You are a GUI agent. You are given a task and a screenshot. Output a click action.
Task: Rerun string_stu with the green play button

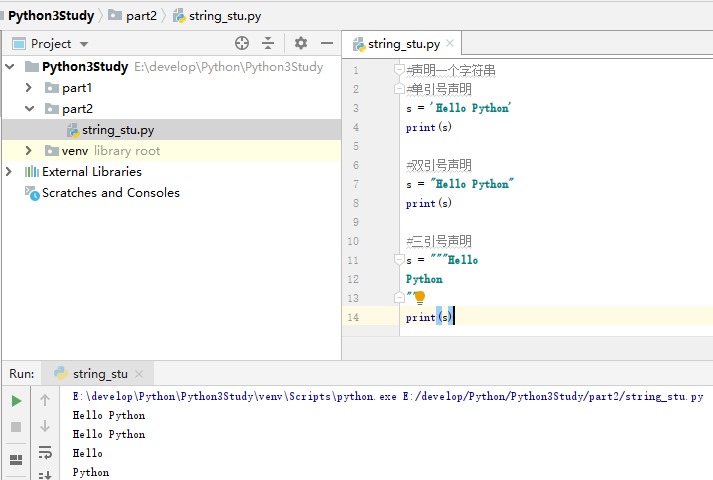(16, 400)
